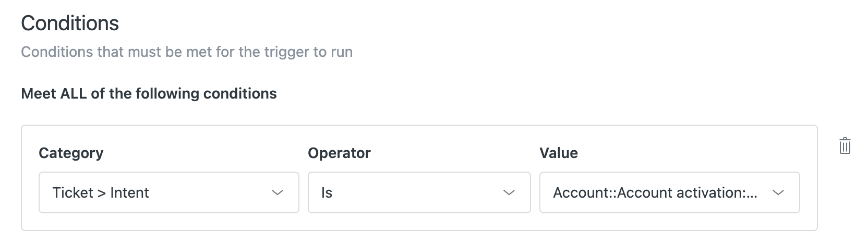
Task: Click the Conditions section heading
Action: 70,23
